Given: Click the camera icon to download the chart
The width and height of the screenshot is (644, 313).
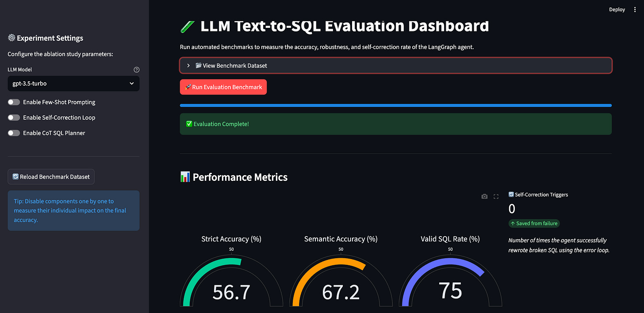Looking at the screenshot, I should (x=484, y=196).
